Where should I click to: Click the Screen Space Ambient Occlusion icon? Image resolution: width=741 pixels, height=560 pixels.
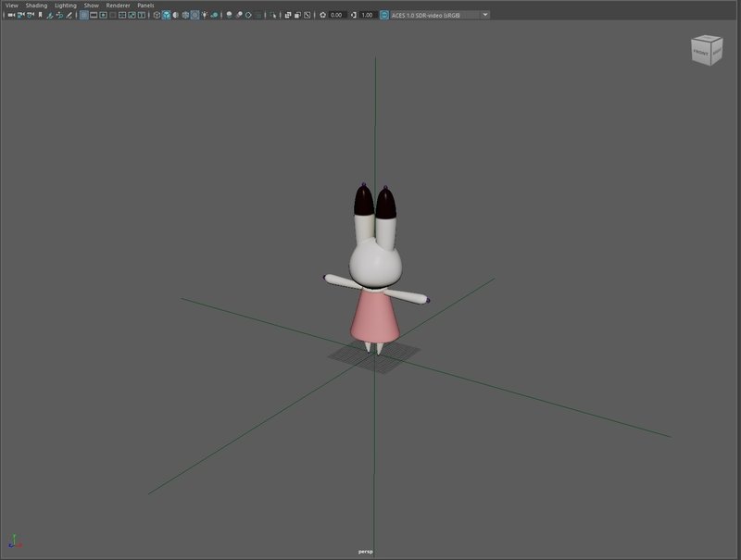[229, 15]
